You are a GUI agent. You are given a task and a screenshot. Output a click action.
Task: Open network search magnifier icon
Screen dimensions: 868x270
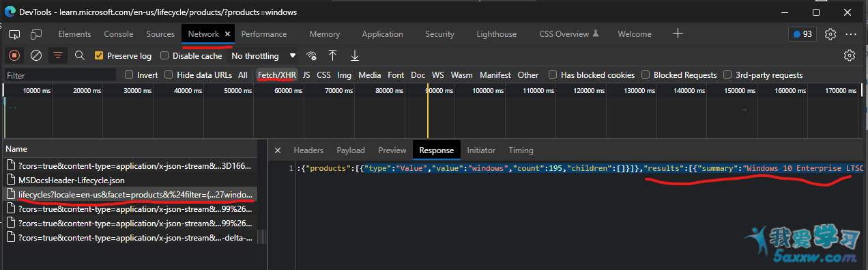tap(80, 55)
